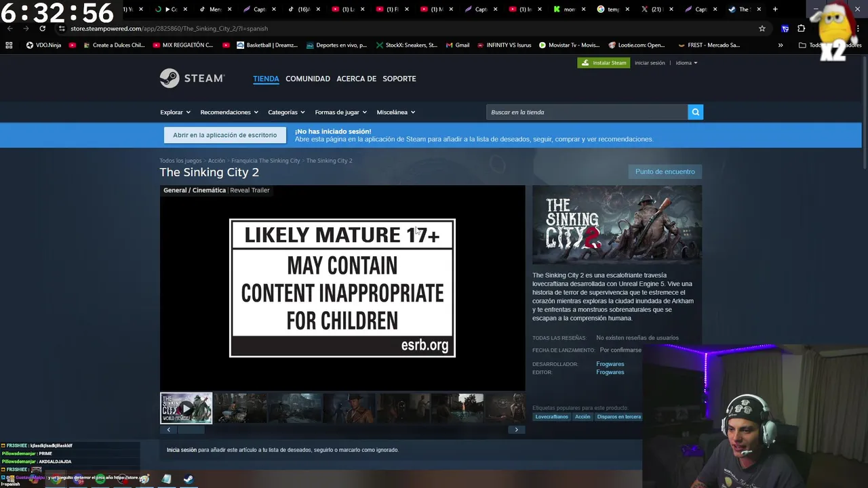This screenshot has height=488, width=868.
Task: Open MIX REGGAETÓN YouTube bookmark
Action: click(x=182, y=45)
